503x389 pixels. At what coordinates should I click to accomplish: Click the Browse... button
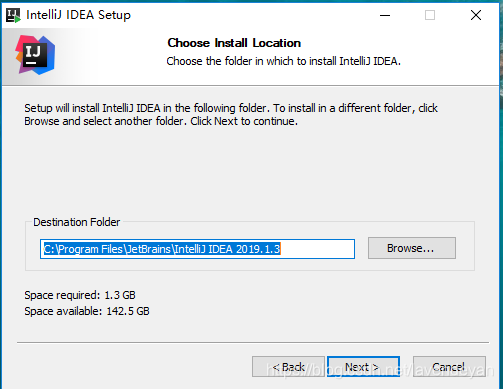coord(412,248)
